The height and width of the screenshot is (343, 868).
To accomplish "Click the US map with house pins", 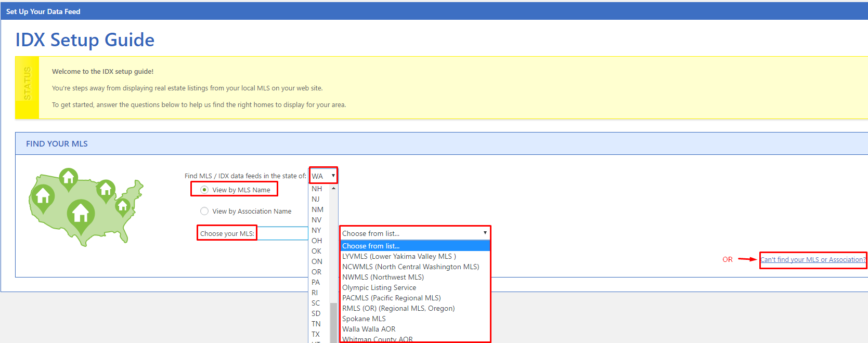I will [x=85, y=207].
